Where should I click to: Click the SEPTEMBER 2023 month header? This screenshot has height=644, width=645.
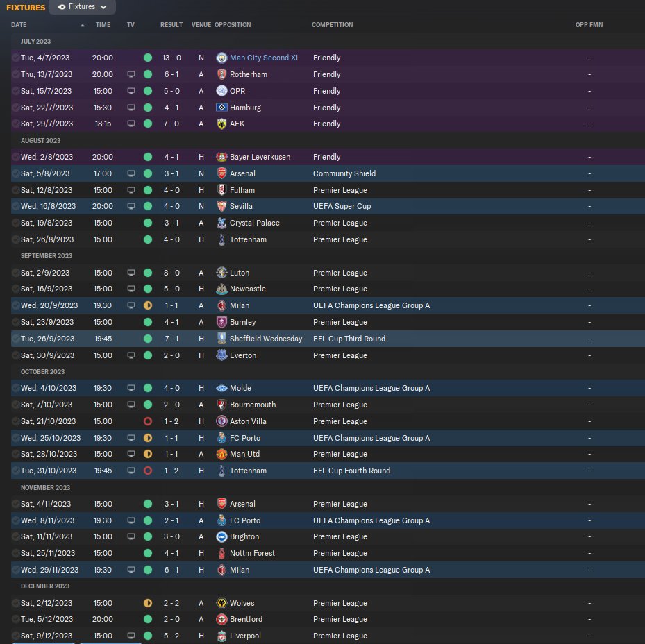[47, 256]
